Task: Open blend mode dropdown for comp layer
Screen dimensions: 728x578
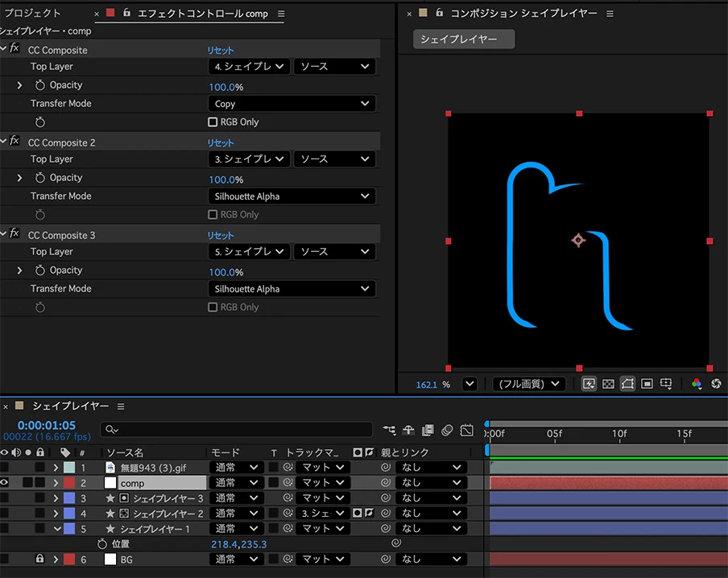Action: 235,482
